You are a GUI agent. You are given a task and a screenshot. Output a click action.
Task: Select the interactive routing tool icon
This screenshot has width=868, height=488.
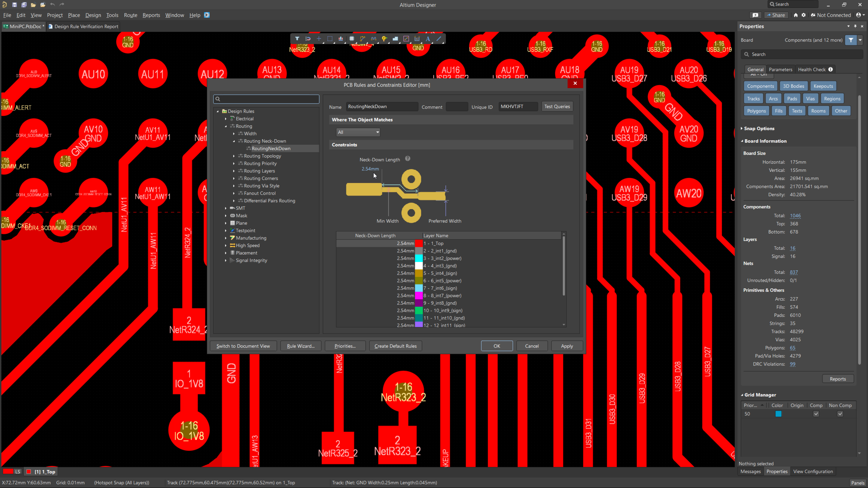pyautogui.click(x=363, y=39)
